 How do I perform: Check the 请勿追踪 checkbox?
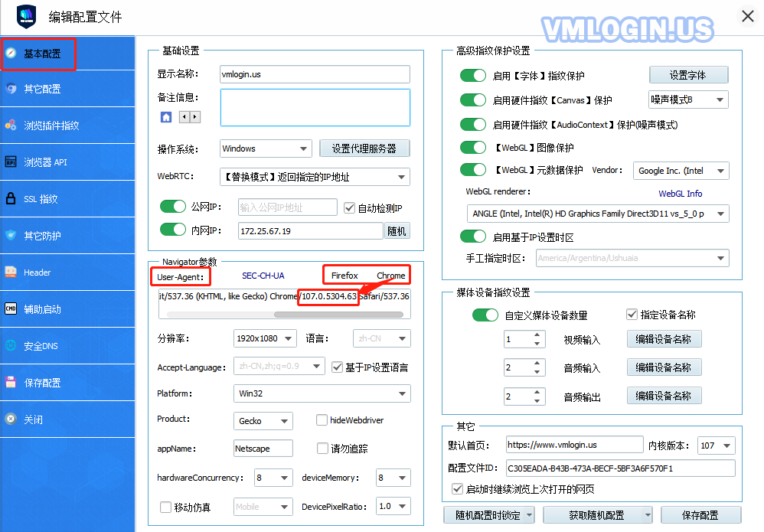[x=322, y=449]
